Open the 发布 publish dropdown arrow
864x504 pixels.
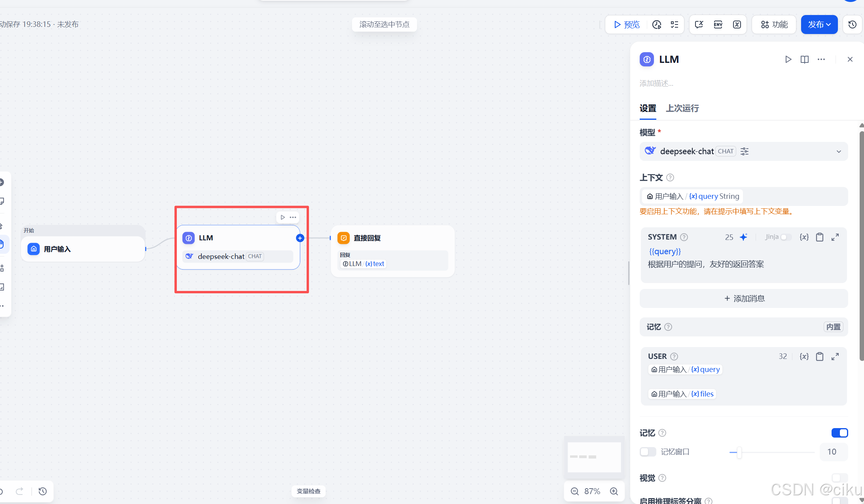[x=829, y=24]
